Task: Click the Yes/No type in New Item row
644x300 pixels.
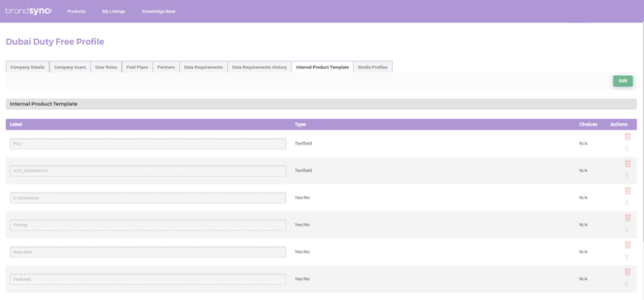Action: [x=302, y=252]
